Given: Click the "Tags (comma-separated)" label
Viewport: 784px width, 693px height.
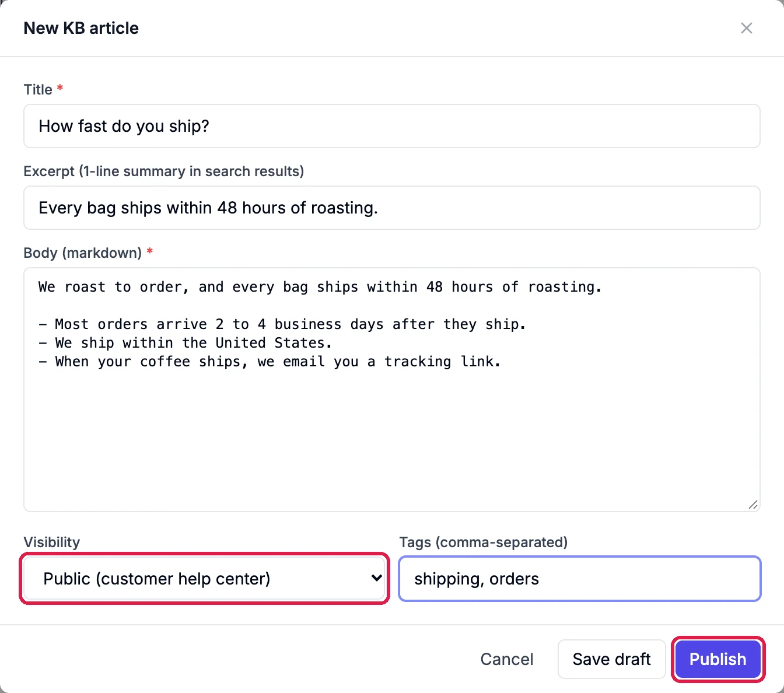Looking at the screenshot, I should tap(484, 542).
